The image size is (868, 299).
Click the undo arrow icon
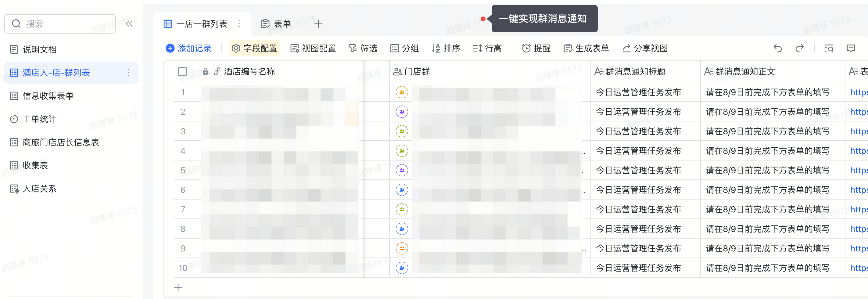pyautogui.click(x=778, y=49)
